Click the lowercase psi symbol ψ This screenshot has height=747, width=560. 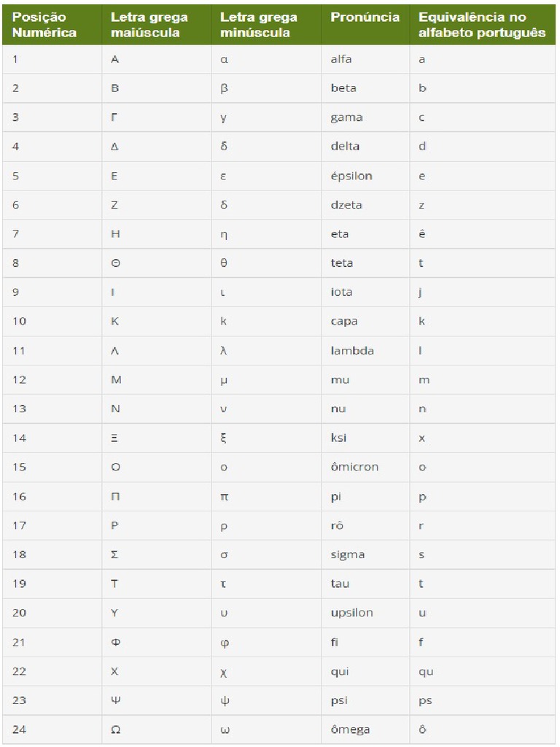[x=224, y=700]
